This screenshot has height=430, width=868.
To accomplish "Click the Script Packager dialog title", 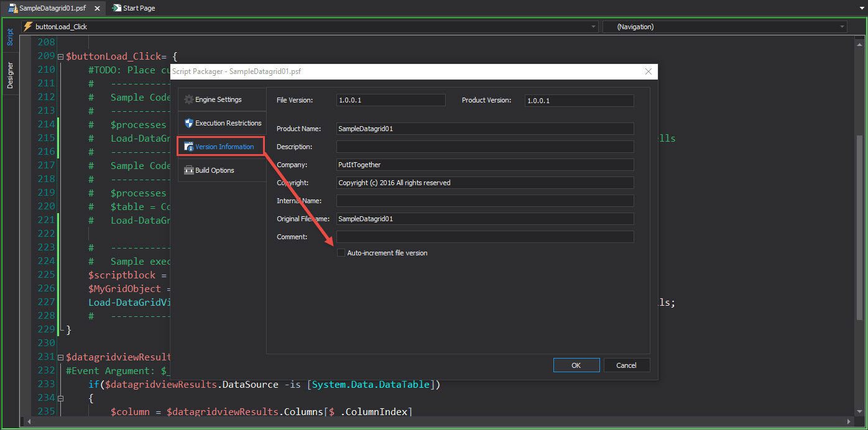I will pyautogui.click(x=236, y=71).
